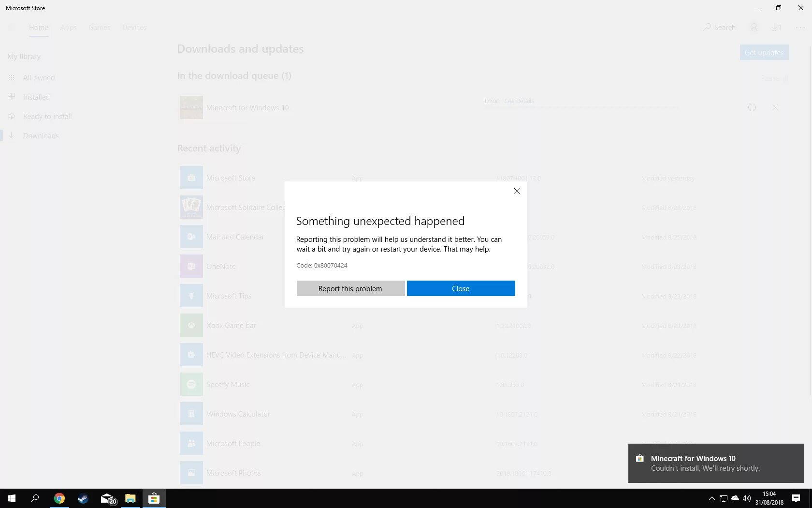Click the Microsoft People app icon
812x508 pixels.
(x=191, y=443)
